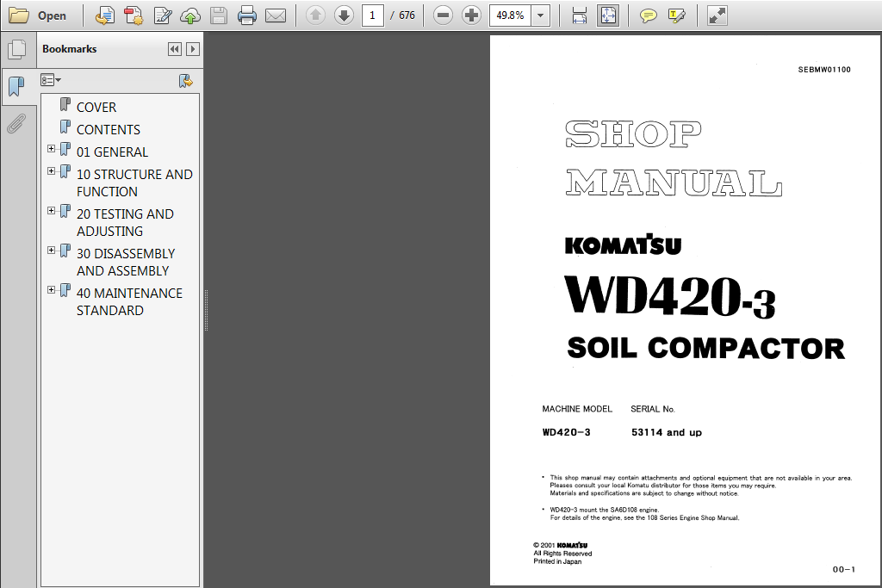Open the CONTENTS bookmark
Screen dimensions: 882x588
click(x=108, y=129)
